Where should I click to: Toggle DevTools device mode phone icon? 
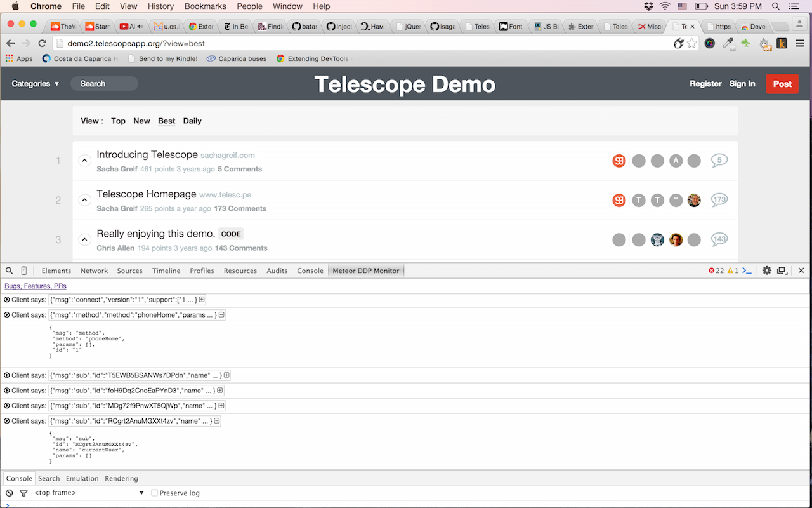click(x=24, y=271)
